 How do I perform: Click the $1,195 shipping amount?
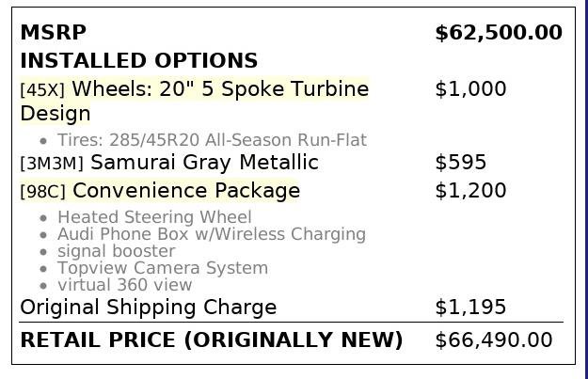470,308
